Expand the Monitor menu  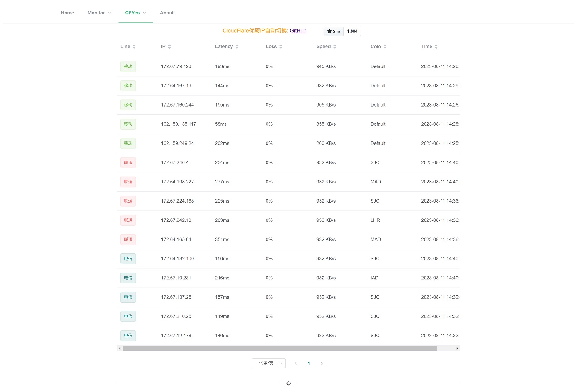99,13
